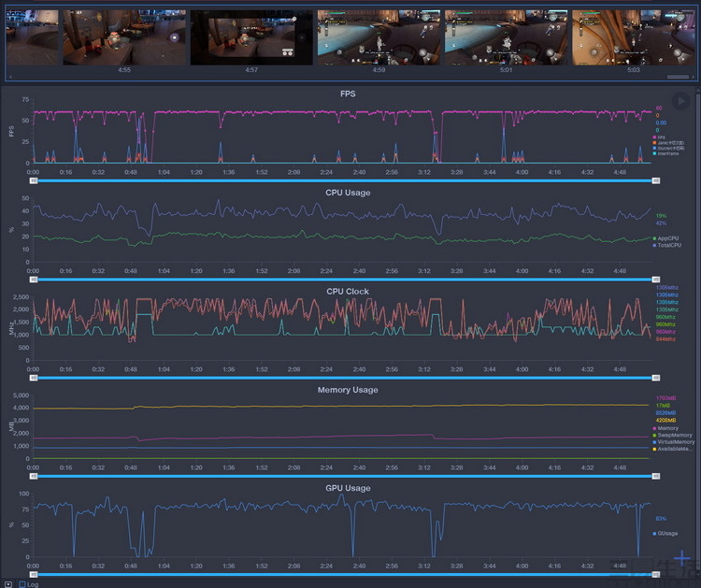Click the GPU Usage chart title
Image resolution: width=701 pixels, height=588 pixels.
pos(348,488)
